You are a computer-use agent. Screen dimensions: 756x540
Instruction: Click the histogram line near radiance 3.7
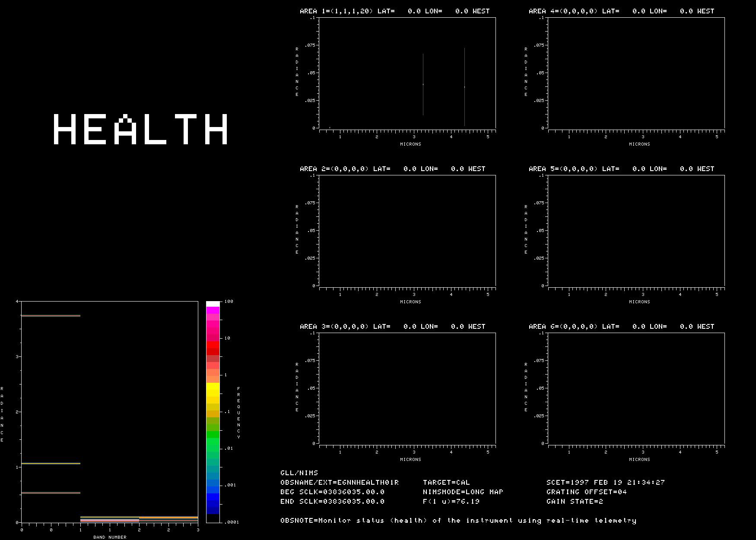(51, 316)
